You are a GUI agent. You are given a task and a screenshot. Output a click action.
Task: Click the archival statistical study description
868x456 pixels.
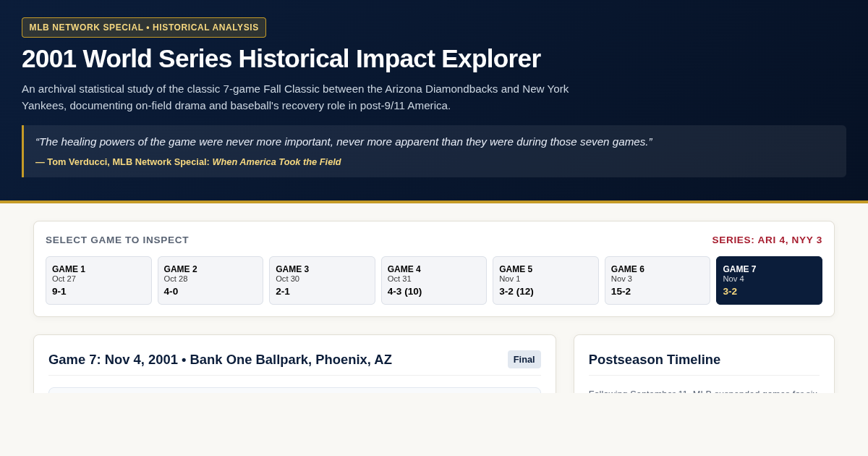tap(295, 97)
